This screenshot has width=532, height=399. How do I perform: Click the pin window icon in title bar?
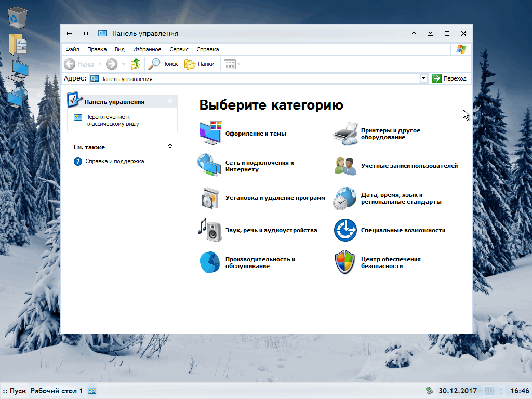click(x=69, y=34)
